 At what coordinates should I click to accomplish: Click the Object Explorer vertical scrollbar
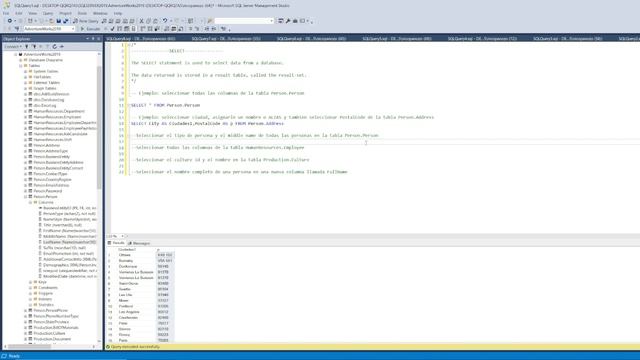[99, 128]
